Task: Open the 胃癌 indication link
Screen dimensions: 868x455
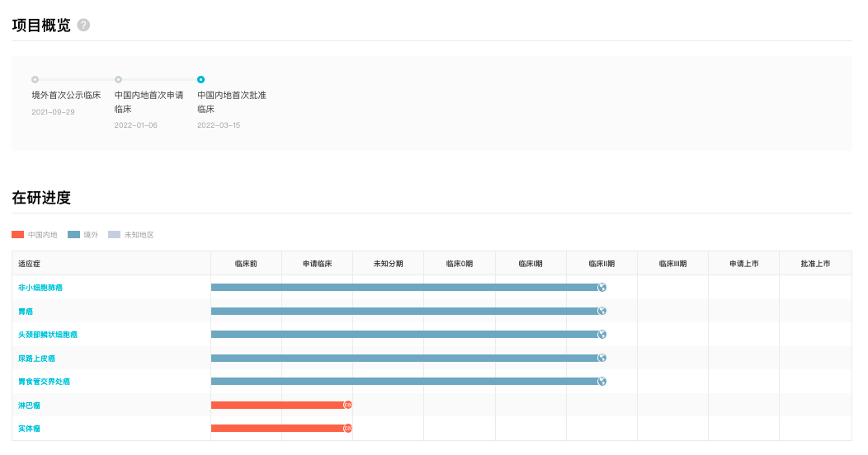Action: 26,312
